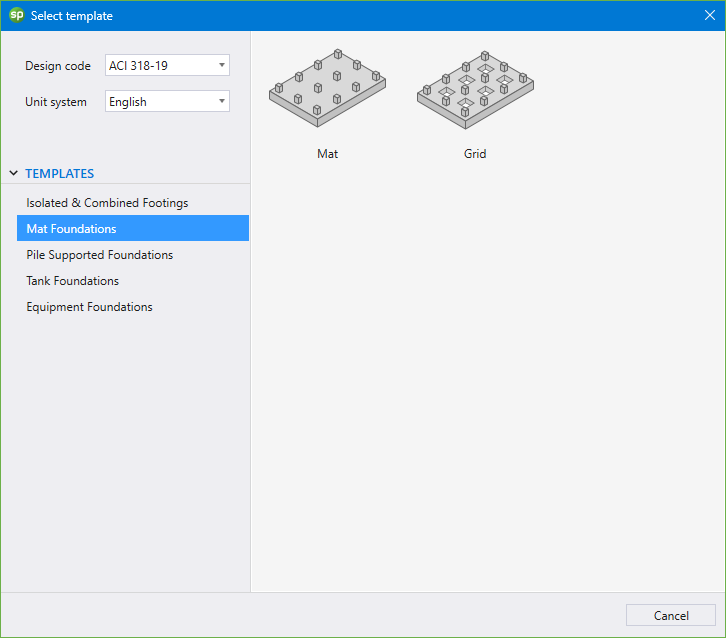The image size is (726, 638).
Task: Select the Mat foundation template icon
Action: tap(327, 88)
